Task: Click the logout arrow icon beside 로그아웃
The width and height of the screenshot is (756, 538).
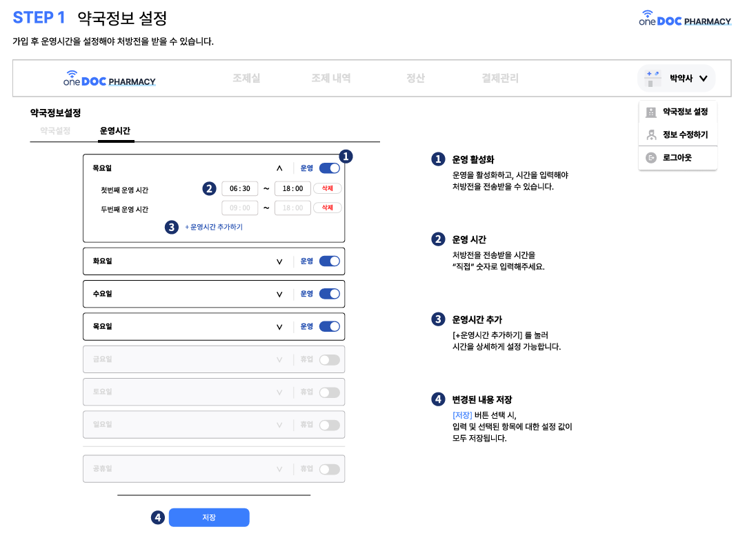Action: point(650,158)
